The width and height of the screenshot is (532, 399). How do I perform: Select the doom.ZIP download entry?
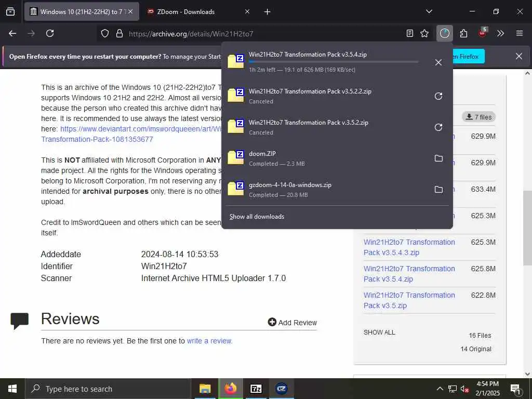click(326, 158)
